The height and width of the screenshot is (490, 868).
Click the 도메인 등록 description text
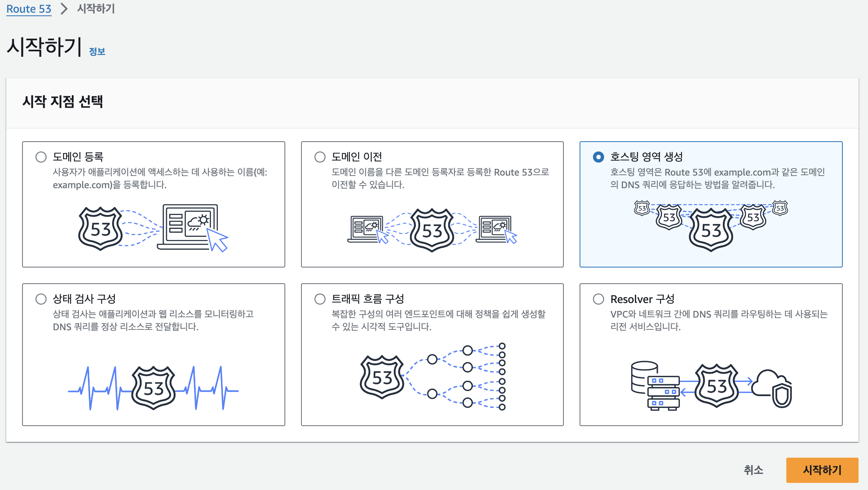coord(160,178)
